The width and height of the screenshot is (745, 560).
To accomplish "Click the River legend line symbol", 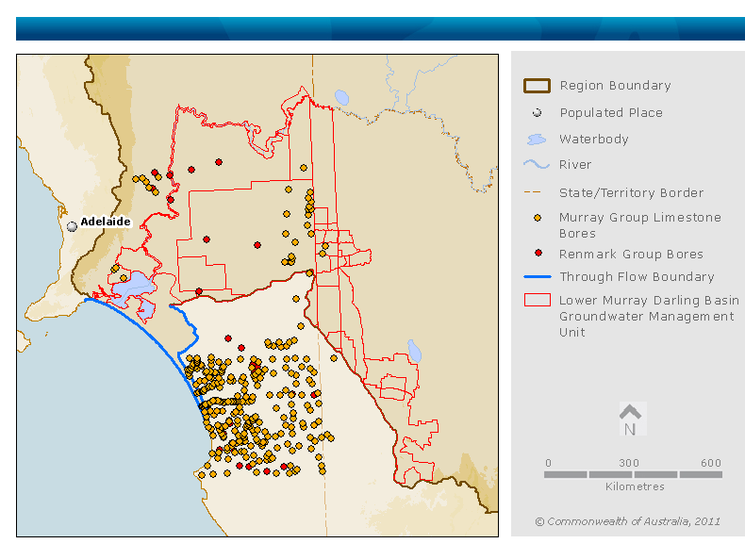I will tap(537, 164).
